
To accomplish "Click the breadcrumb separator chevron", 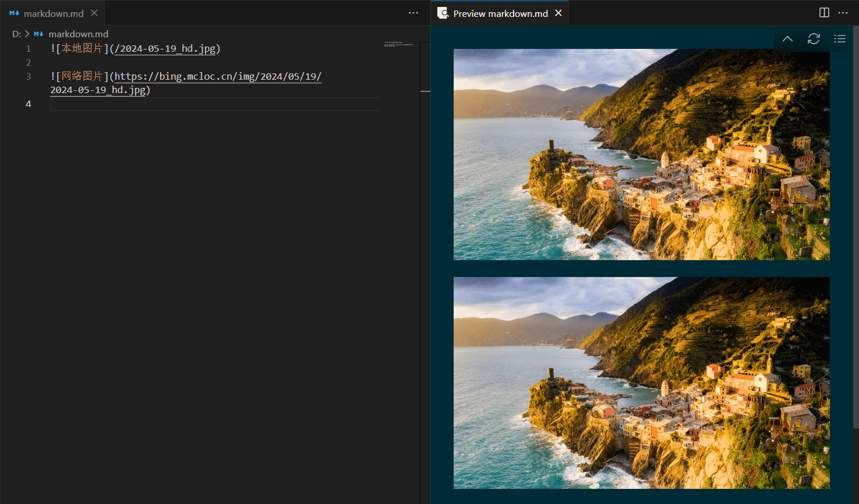I will pos(27,34).
